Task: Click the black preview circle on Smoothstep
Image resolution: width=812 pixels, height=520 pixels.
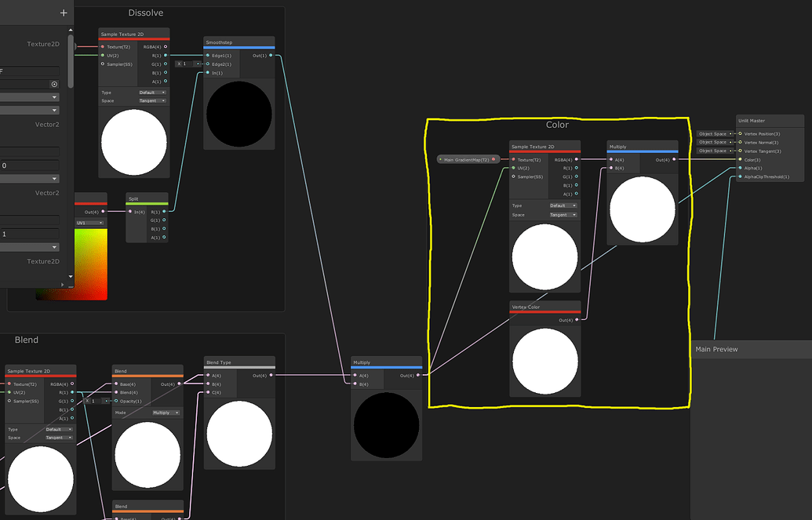Action: click(x=239, y=114)
